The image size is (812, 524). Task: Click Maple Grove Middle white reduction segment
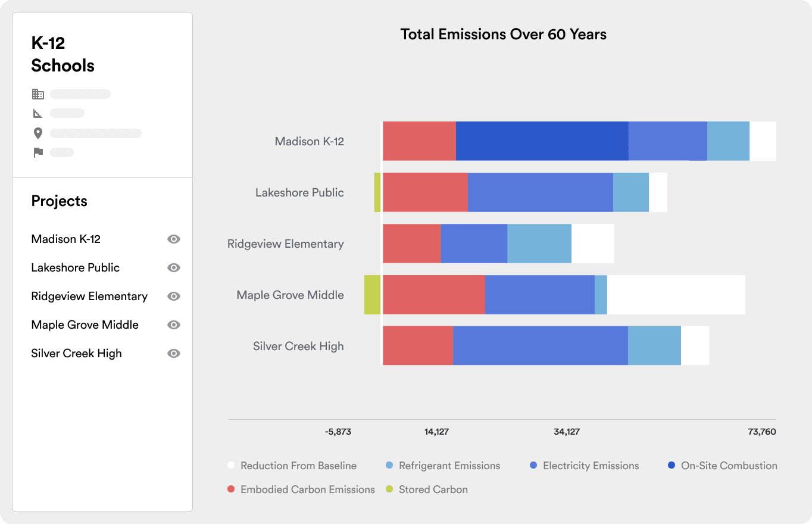(x=676, y=295)
